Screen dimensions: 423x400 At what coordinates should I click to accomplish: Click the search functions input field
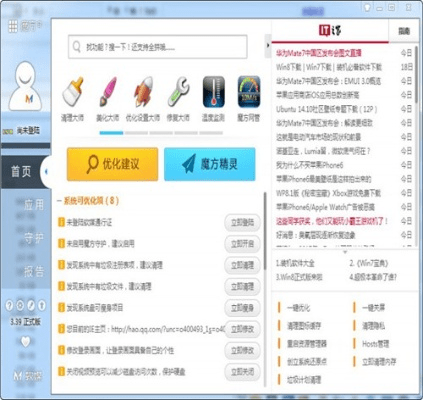point(158,47)
